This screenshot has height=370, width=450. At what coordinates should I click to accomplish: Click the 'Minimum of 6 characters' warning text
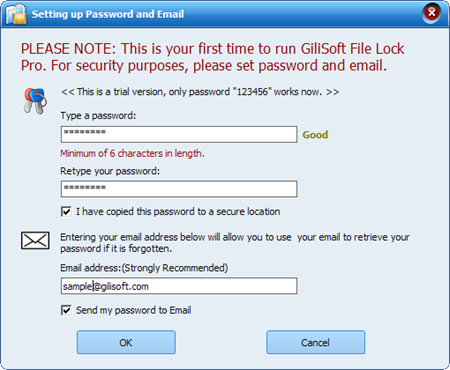point(132,153)
